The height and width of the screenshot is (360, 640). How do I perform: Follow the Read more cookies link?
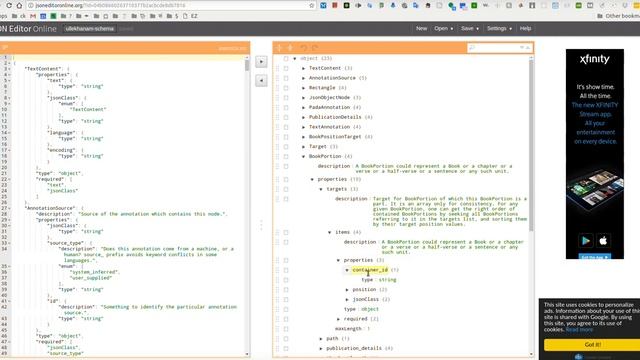point(579,329)
